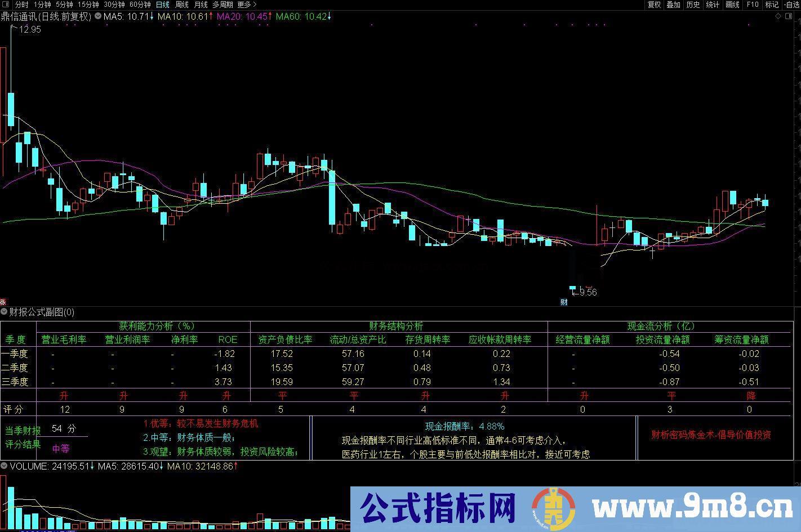Click the 9.56 low price label

coord(588,292)
